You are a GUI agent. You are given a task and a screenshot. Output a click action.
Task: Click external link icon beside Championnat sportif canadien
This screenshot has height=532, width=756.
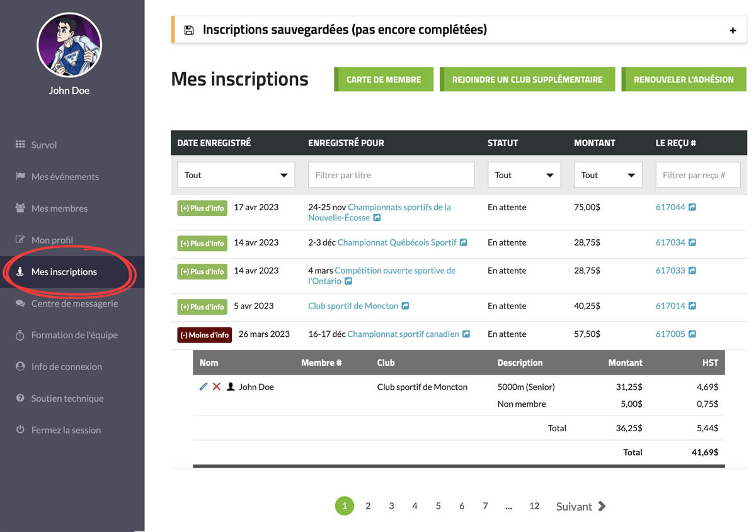point(466,334)
